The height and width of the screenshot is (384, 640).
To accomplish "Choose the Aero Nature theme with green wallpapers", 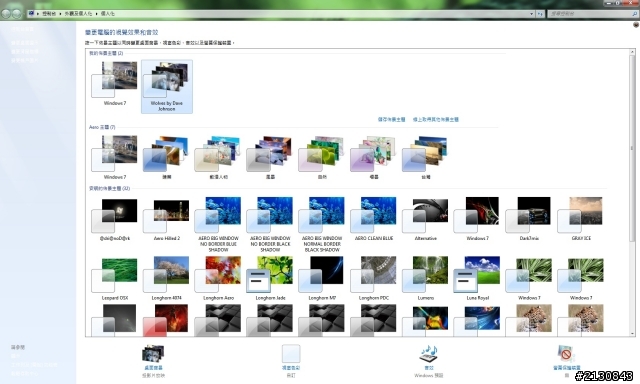I will click(x=322, y=158).
